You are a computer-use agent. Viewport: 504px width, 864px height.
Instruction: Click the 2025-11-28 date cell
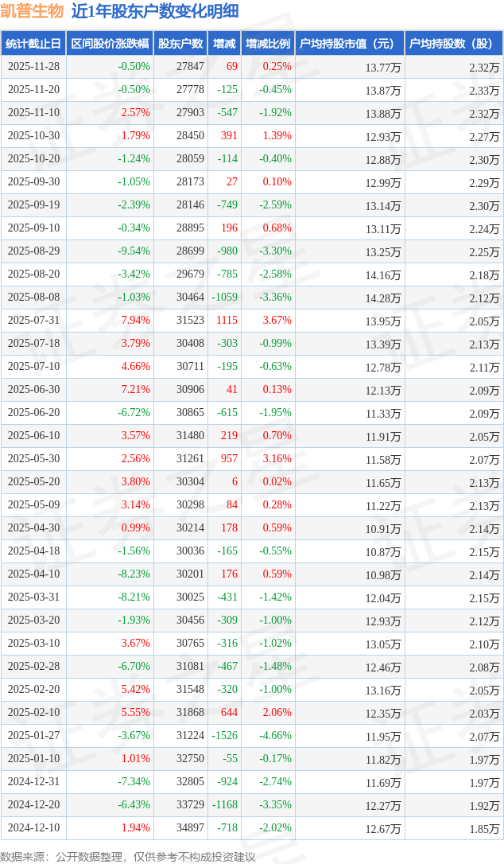click(33, 67)
